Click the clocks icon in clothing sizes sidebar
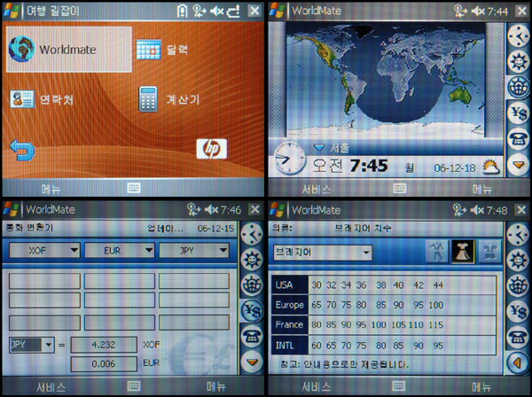Viewport: 532px width, 397px height. click(518, 235)
